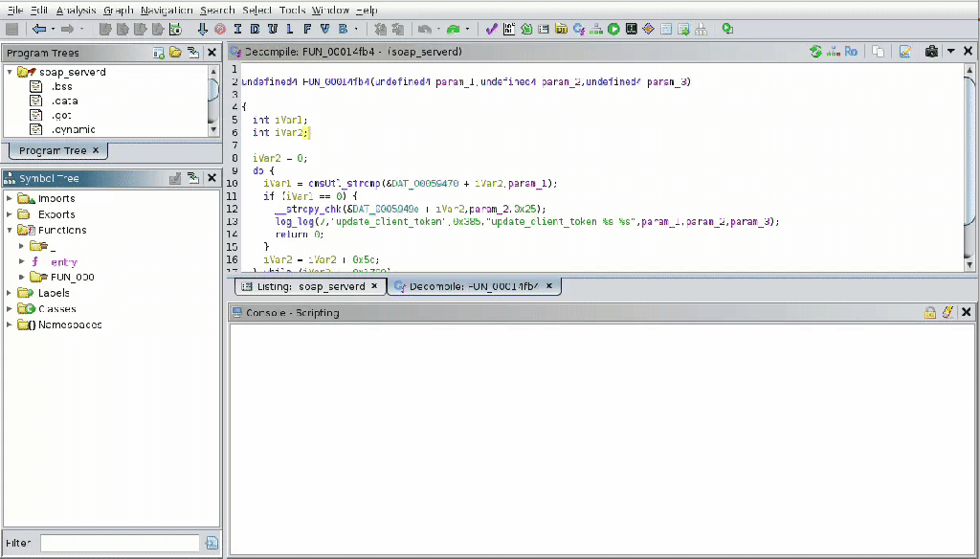Image resolution: width=980 pixels, height=559 pixels.
Task: Click the red circular toolbar icon
Action: tap(220, 29)
